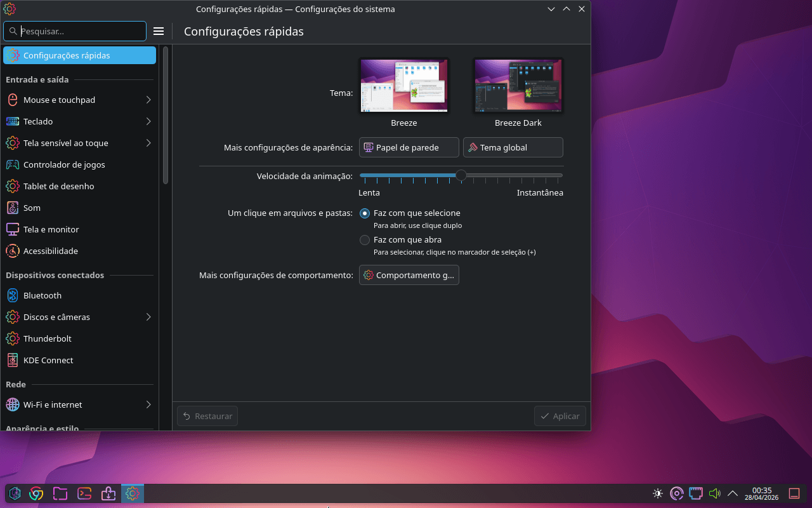Expand the Discos e câmeras entry
Image resolution: width=812 pixels, height=508 pixels.
click(56, 317)
